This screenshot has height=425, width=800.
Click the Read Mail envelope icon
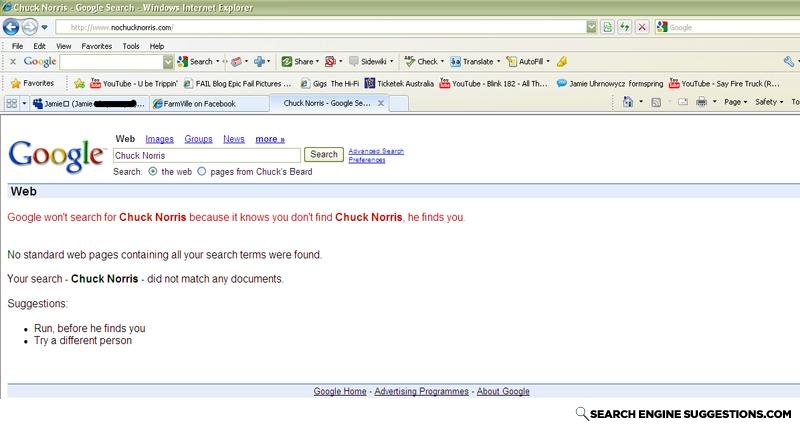683,102
